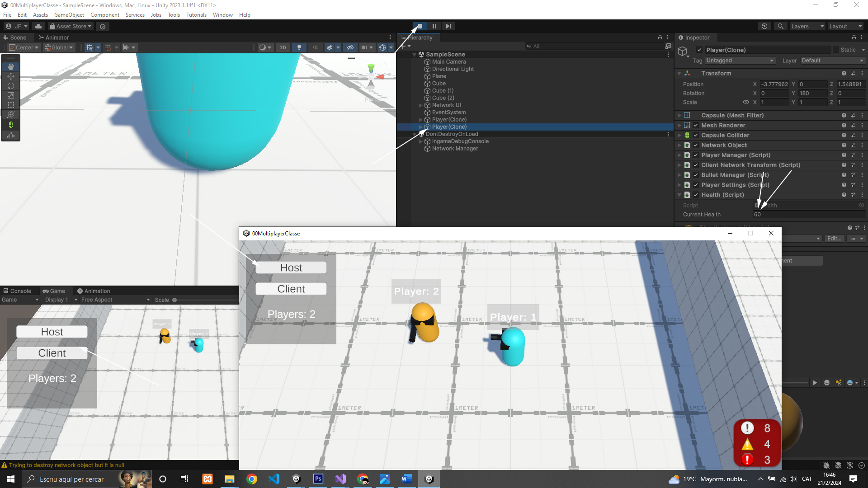Switch to the Console tab
This screenshot has width=868, height=488.
click(x=17, y=291)
